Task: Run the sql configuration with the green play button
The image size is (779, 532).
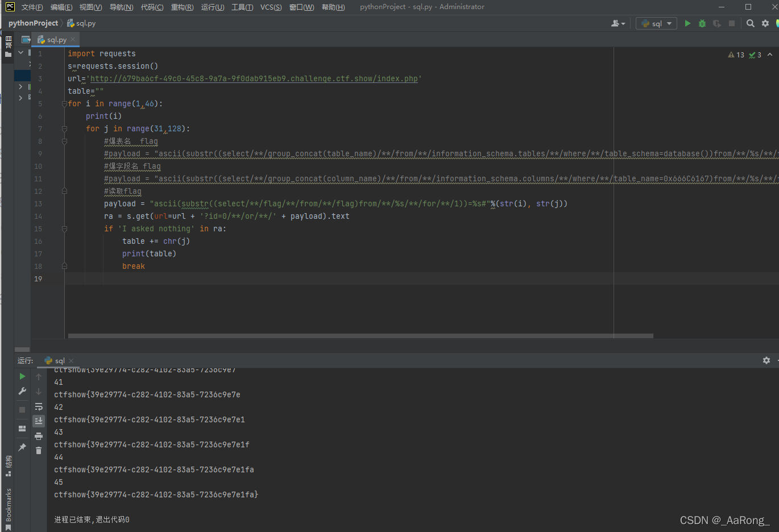Action: (x=687, y=23)
